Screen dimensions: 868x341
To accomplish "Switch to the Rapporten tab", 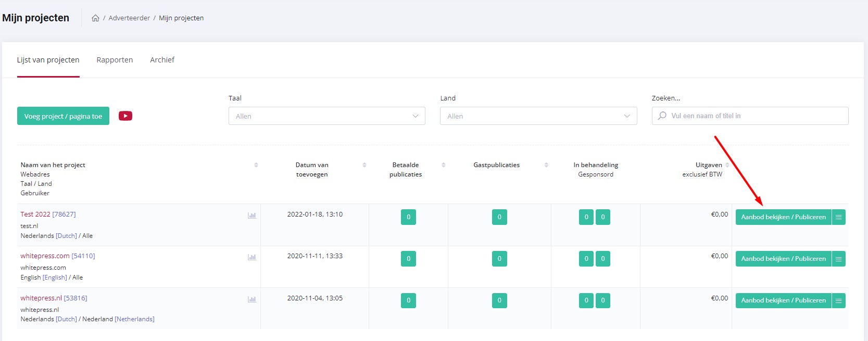I will [x=115, y=60].
